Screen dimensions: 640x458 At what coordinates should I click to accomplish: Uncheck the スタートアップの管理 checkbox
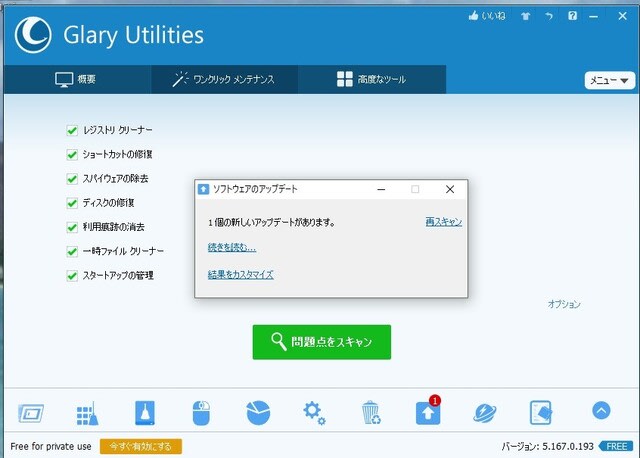[x=72, y=276]
